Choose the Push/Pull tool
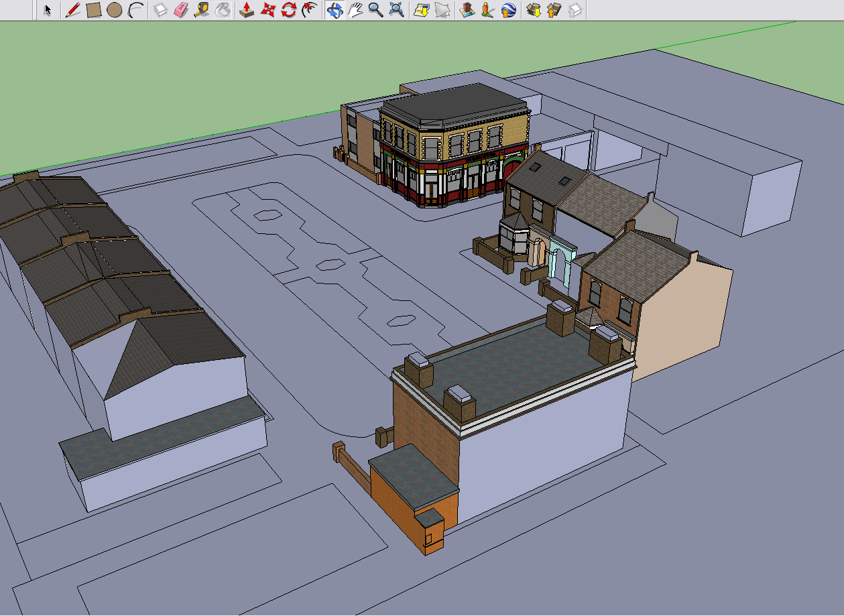The width and height of the screenshot is (844, 616). point(247,10)
